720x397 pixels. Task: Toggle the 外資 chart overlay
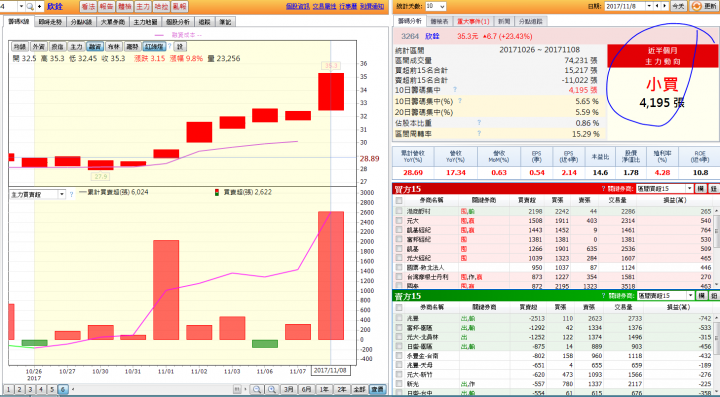(39, 47)
